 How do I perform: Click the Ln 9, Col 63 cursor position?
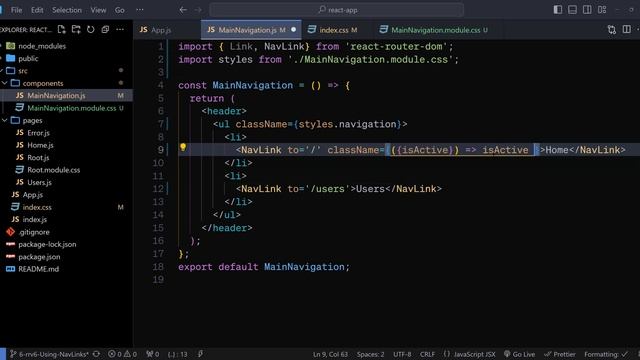tap(330, 354)
